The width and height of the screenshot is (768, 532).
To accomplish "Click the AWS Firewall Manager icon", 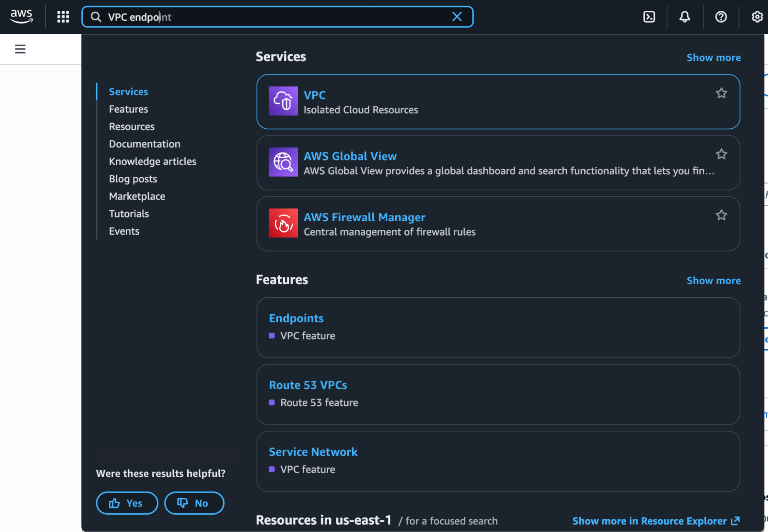I will click(x=283, y=223).
